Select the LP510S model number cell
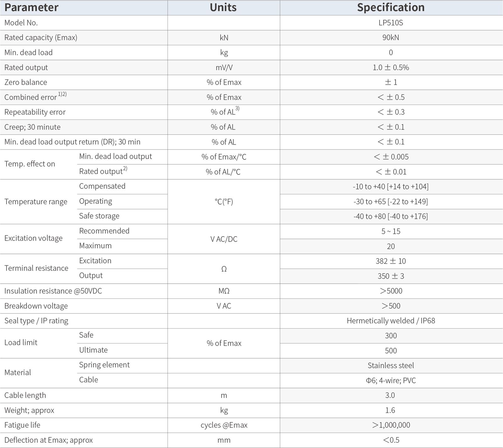 tap(391, 23)
